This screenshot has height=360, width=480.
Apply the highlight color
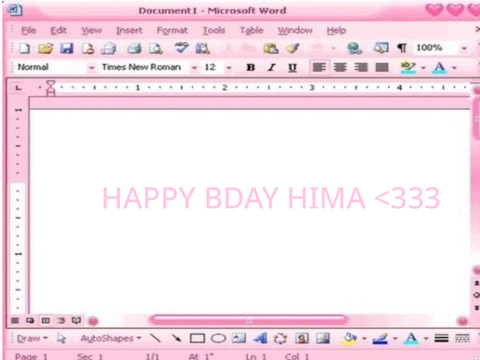(408, 68)
